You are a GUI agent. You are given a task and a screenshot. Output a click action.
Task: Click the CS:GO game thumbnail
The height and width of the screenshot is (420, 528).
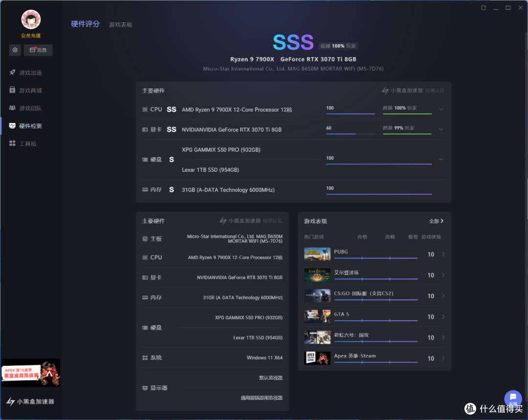317,296
